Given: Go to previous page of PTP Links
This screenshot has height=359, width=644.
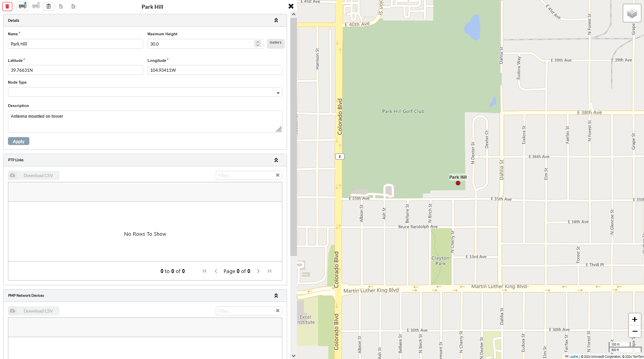Looking at the screenshot, I should point(216,271).
